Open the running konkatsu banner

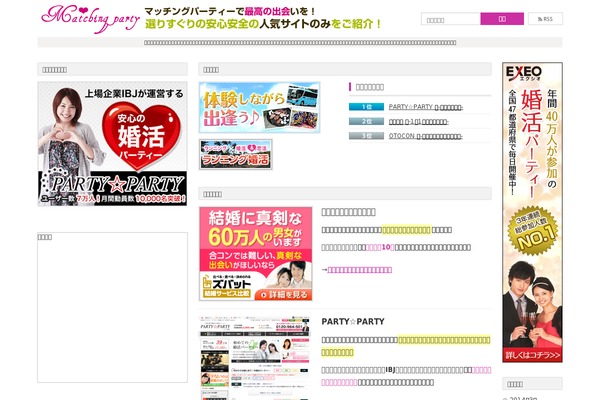coord(236,154)
